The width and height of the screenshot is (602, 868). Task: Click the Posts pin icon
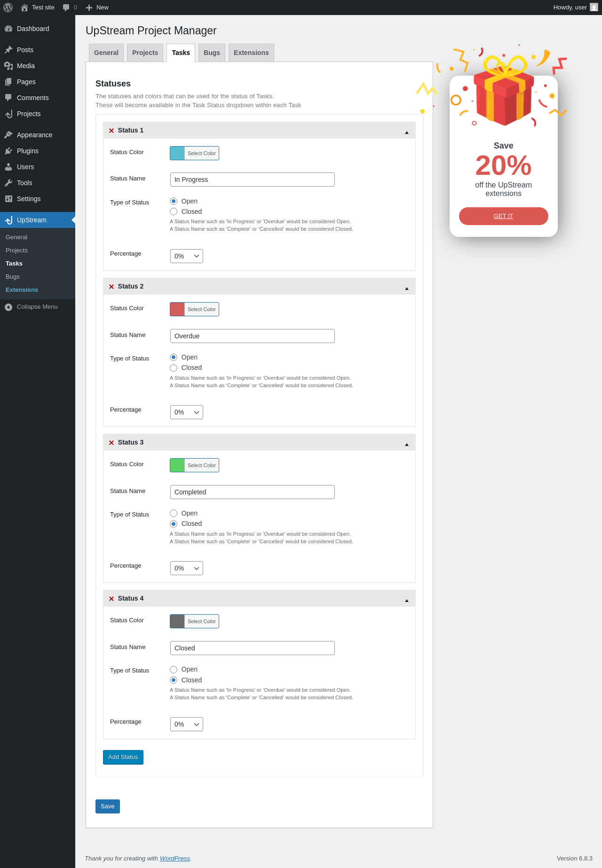[x=8, y=50]
